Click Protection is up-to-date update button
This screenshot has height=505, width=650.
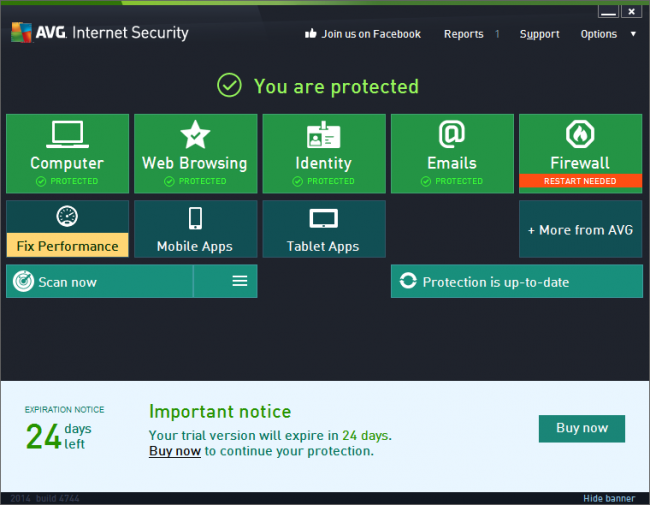point(516,282)
